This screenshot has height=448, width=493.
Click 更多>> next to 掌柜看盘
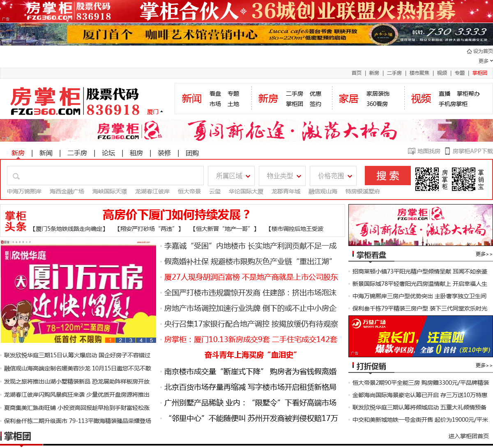(484, 254)
